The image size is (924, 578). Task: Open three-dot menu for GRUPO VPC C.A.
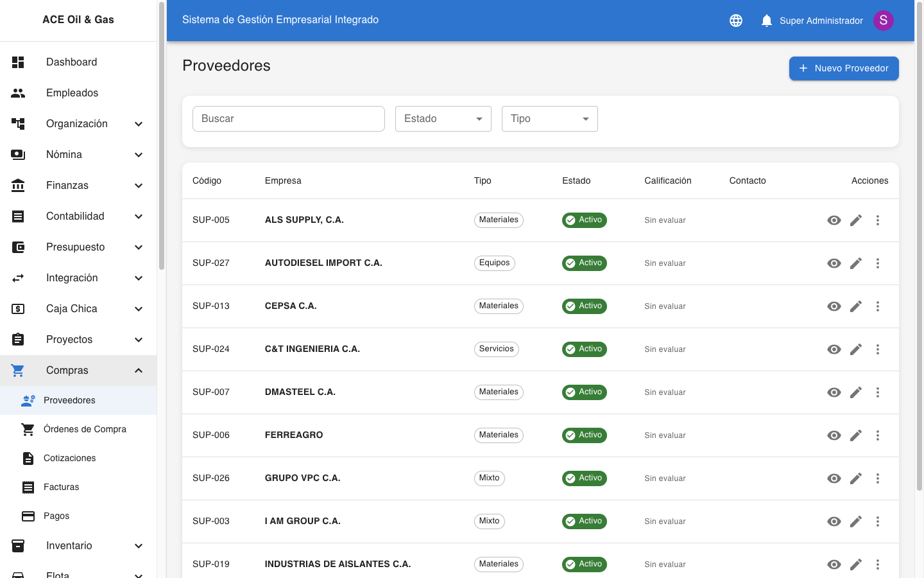pos(878,478)
